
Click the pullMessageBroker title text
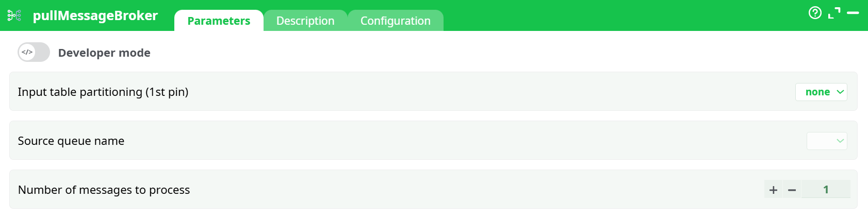click(x=95, y=15)
